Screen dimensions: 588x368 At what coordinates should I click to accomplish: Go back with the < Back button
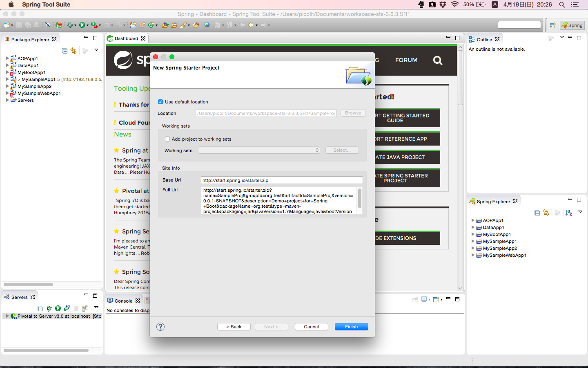(234, 327)
